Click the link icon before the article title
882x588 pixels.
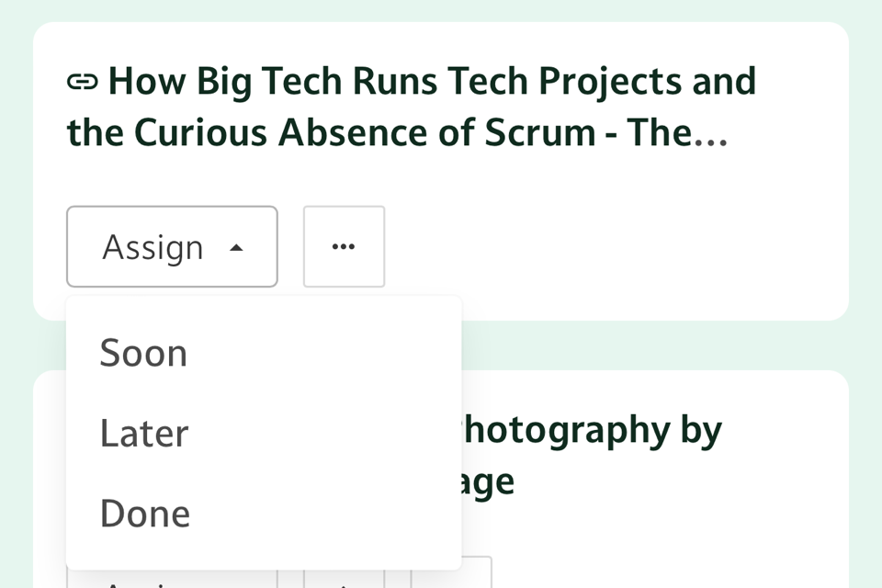click(83, 83)
